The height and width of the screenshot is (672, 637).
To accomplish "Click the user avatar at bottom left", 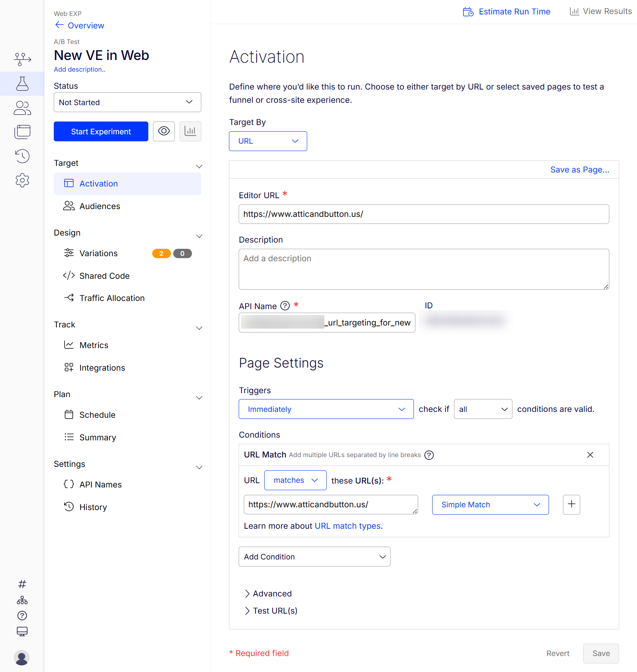I will 22,658.
